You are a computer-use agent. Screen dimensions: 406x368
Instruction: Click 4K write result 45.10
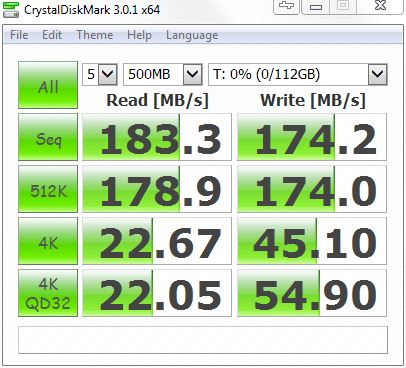(312, 241)
